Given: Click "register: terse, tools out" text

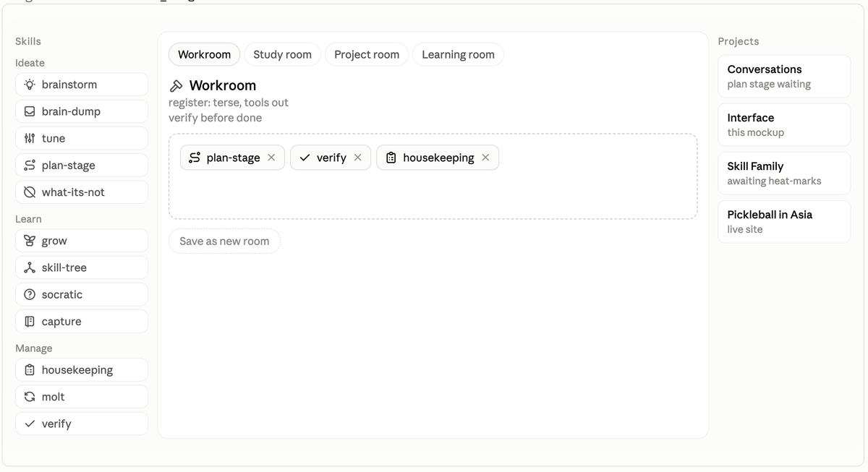Looking at the screenshot, I should pos(229,103).
